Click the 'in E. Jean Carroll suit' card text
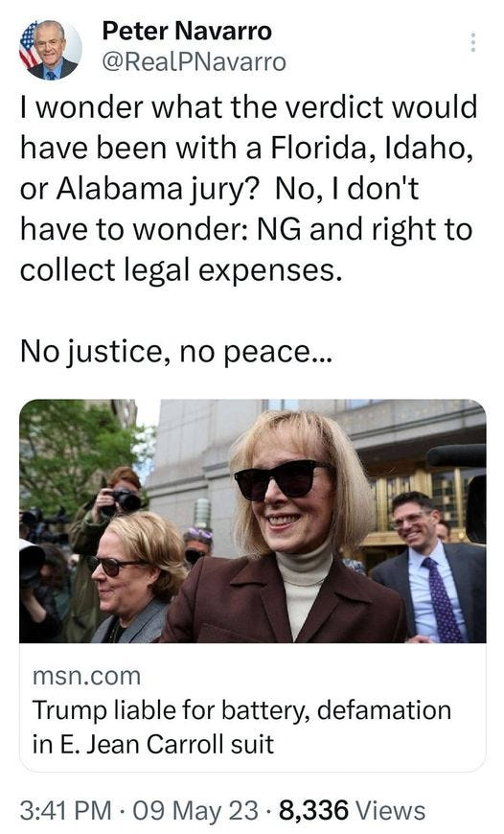 (153, 744)
